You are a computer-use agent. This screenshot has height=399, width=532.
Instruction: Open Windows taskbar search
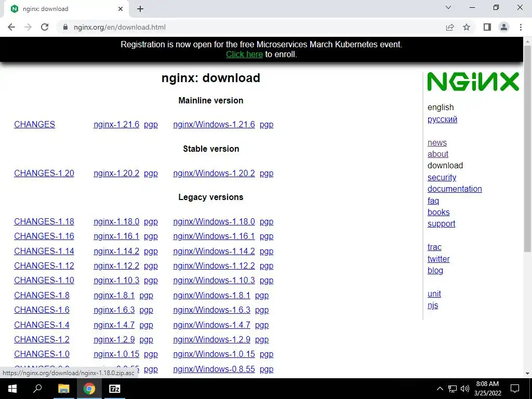coord(37,389)
